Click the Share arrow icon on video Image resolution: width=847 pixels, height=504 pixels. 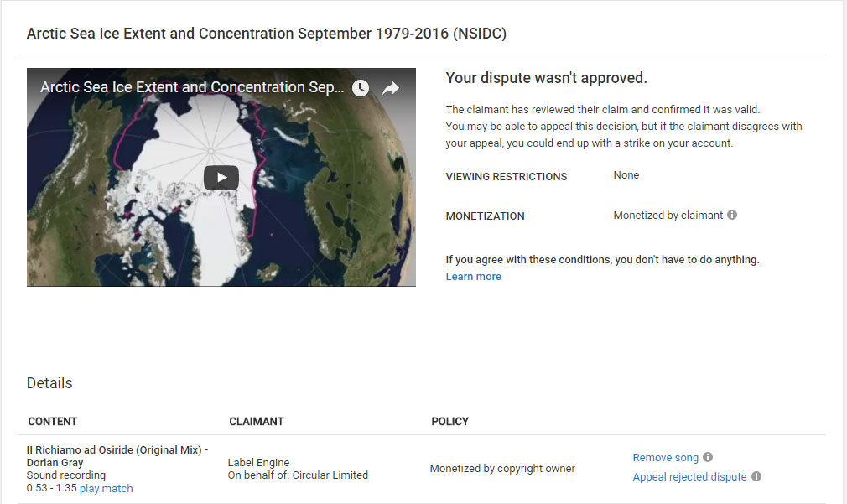point(391,88)
